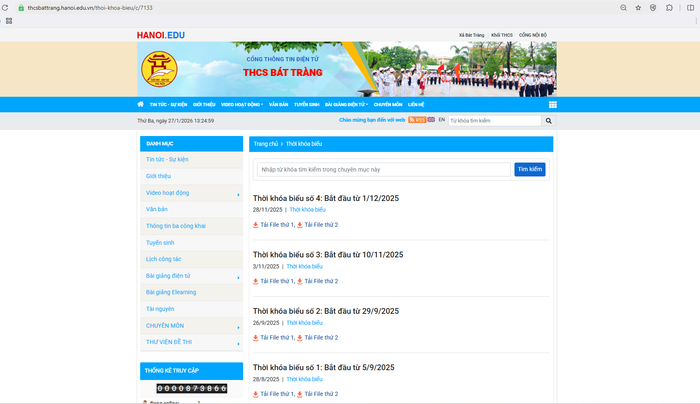The width and height of the screenshot is (700, 404).
Task: Open BÀI GIẢNG ĐIỆN TỬ dropdown in navbar
Action: click(x=346, y=104)
